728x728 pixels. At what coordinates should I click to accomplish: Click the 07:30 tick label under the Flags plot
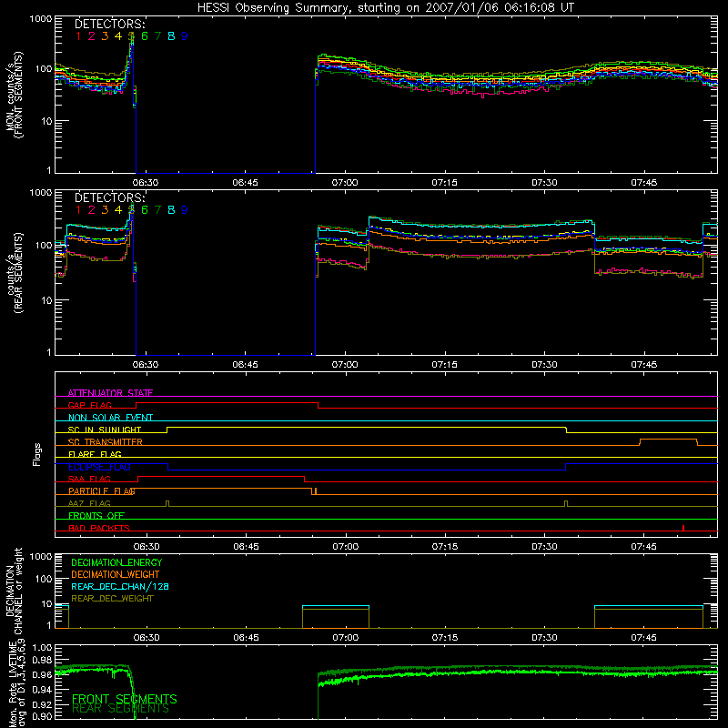click(x=544, y=547)
